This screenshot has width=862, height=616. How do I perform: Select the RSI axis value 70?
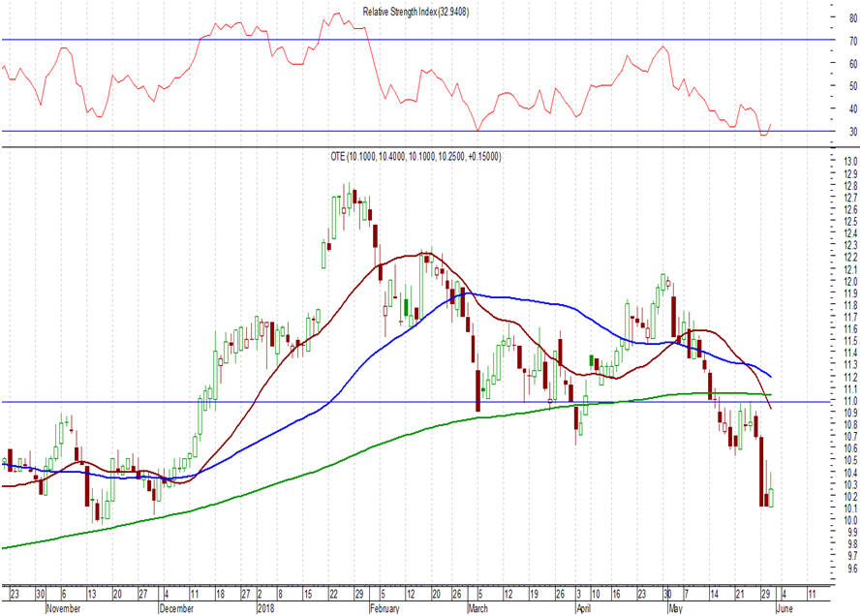tap(852, 42)
